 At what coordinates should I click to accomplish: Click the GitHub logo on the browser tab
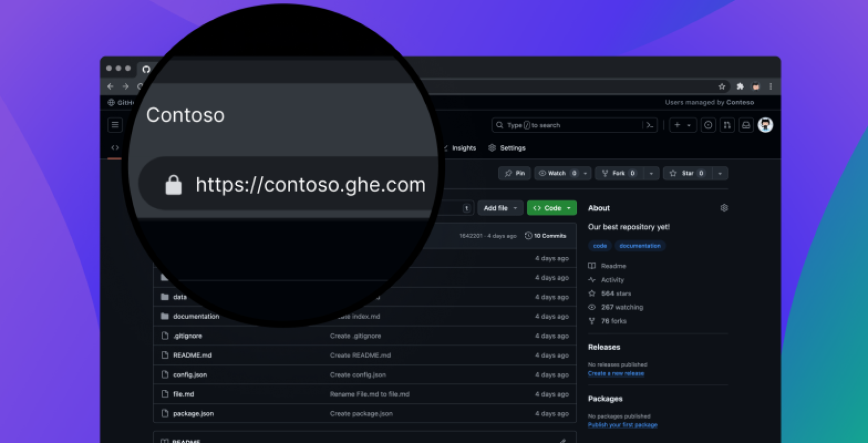146,69
